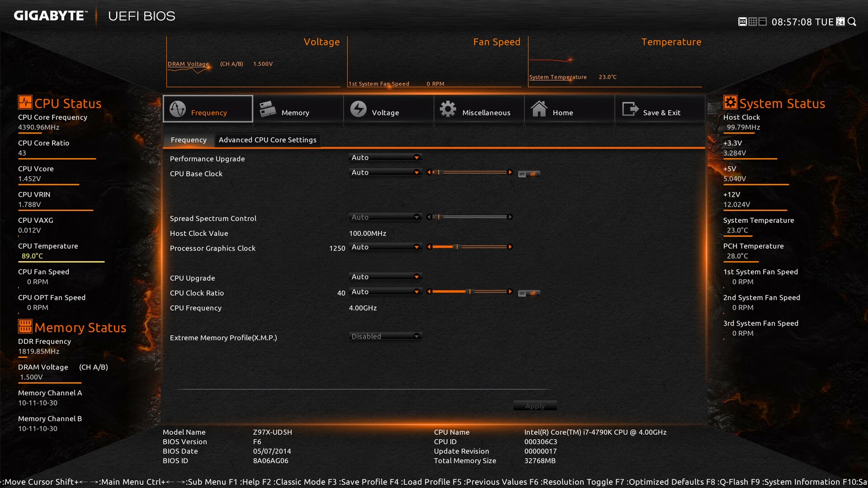Open the CPU Upgrade dropdown
Viewport: 868px width, 488px height.
pyautogui.click(x=385, y=277)
